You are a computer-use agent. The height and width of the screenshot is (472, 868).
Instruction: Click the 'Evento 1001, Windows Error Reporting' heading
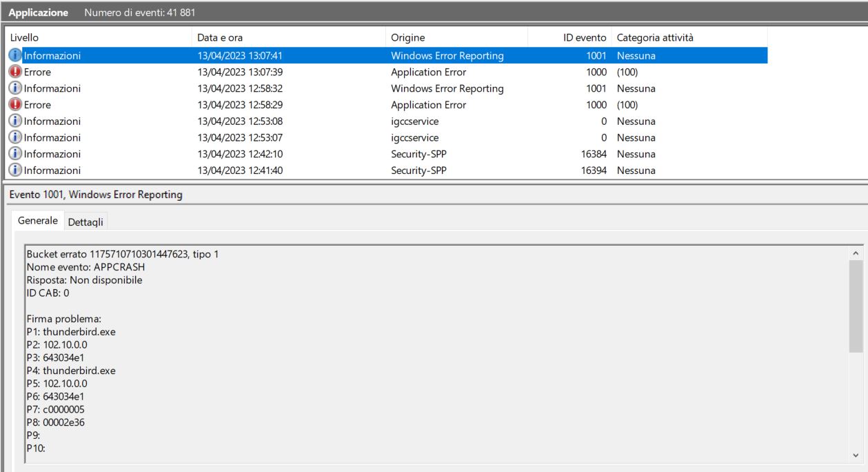coord(94,195)
